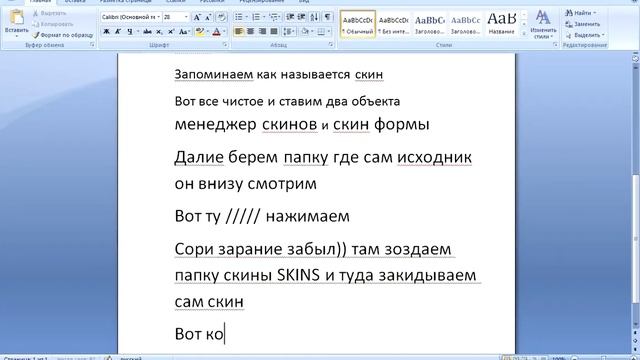
Task: Toggle strikethrough formatting
Action: pyautogui.click(x=147, y=31)
